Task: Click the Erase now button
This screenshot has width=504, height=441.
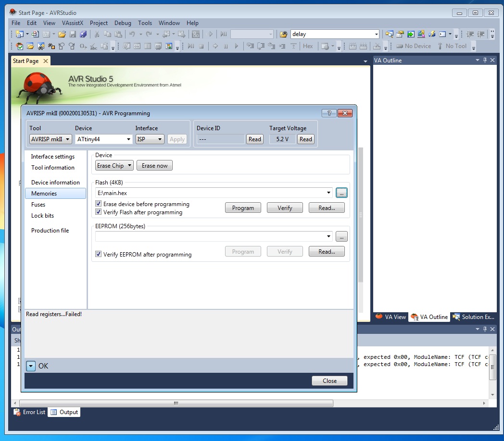Action: (154, 165)
